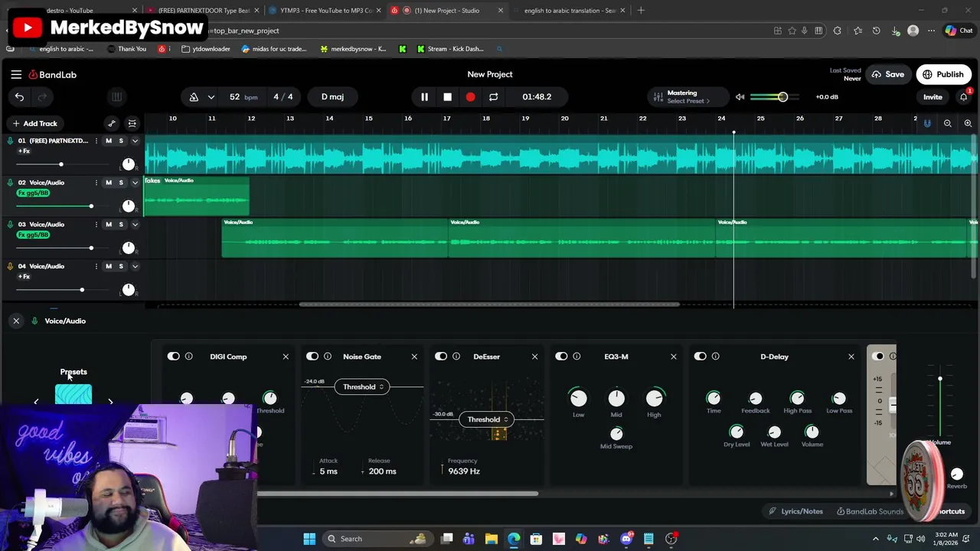Open Windows Start menu

[x=309, y=539]
